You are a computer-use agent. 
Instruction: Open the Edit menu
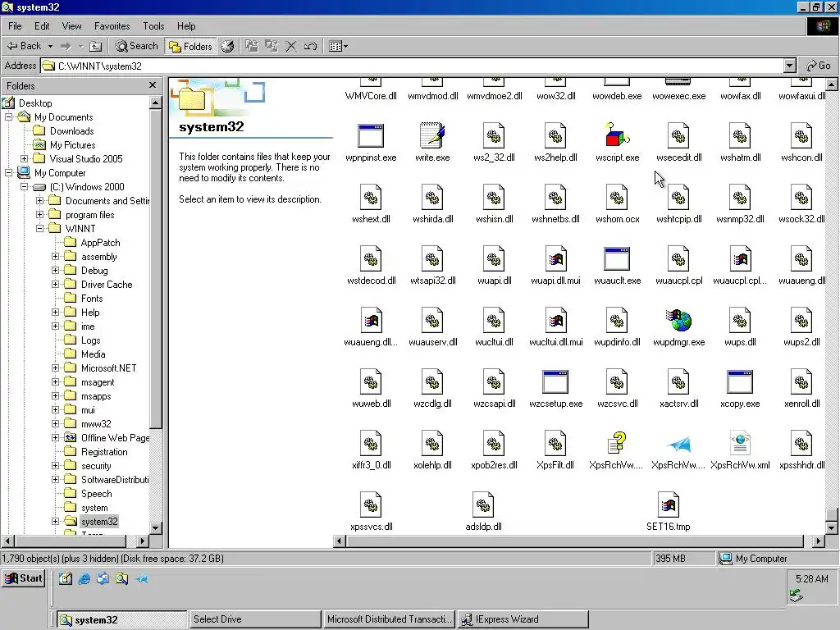pos(42,25)
